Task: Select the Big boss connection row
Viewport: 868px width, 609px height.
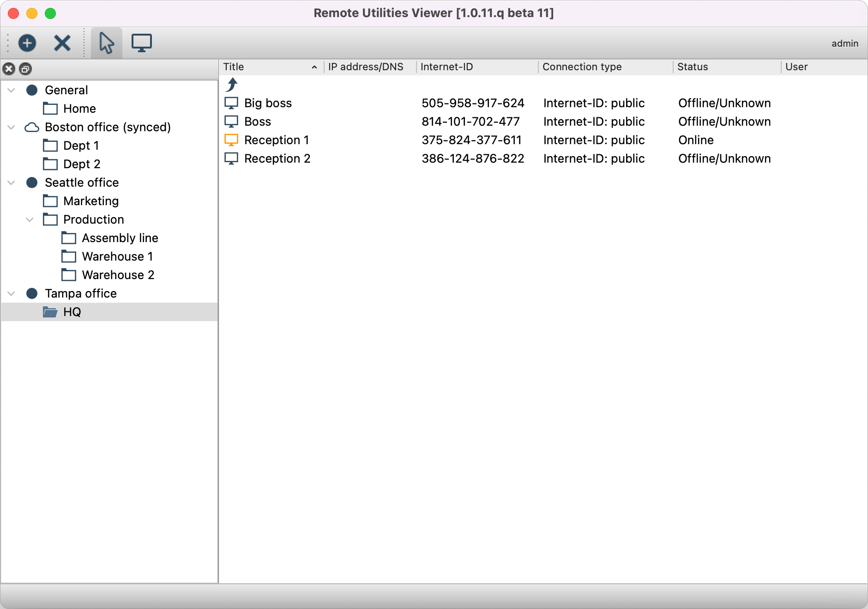Action: coord(268,103)
